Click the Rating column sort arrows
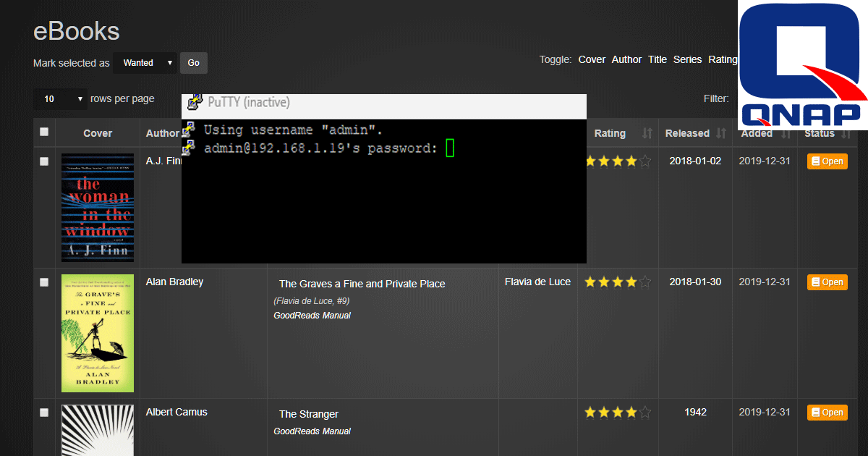The width and height of the screenshot is (868, 456). click(x=647, y=133)
